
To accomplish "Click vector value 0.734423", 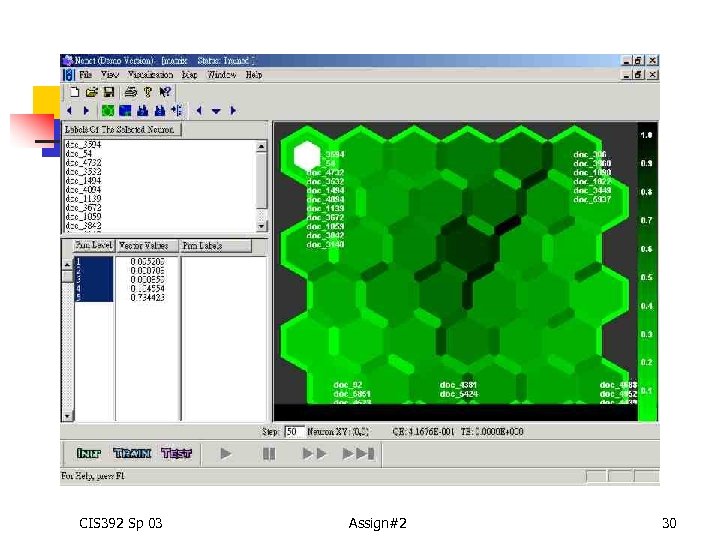I will pos(147,298).
